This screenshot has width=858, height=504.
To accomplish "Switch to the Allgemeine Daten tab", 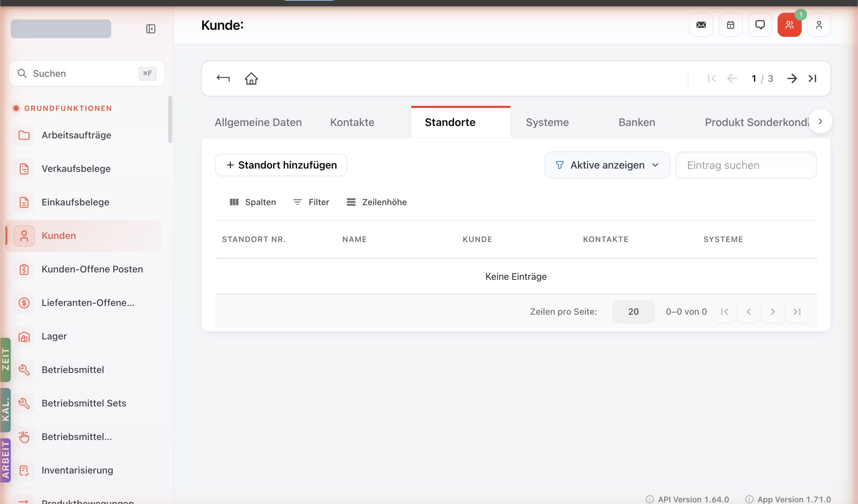I will [258, 122].
